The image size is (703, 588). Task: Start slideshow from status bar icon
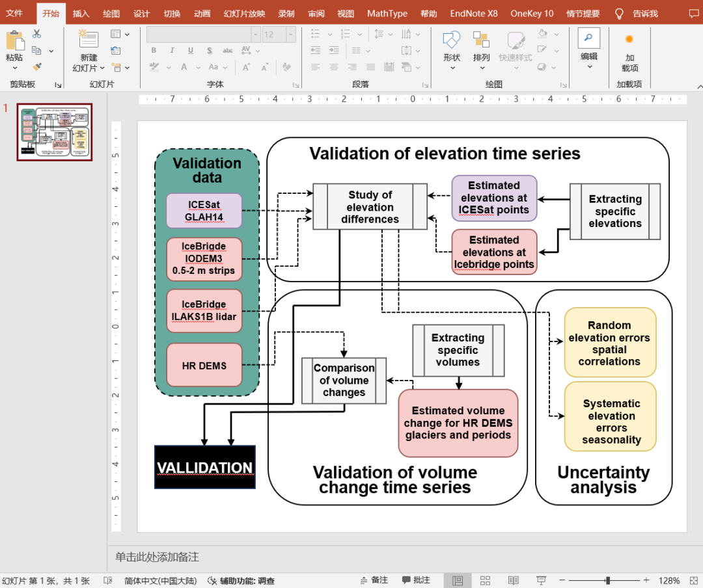click(x=541, y=580)
